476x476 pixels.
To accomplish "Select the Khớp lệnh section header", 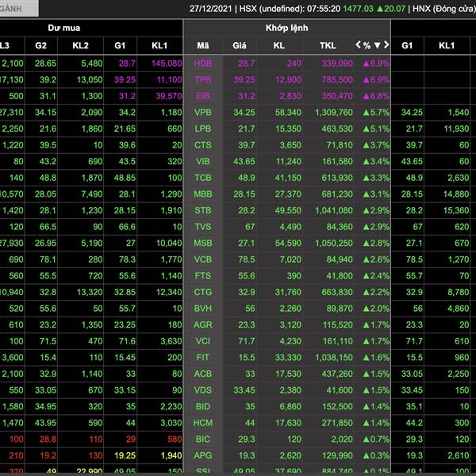I will [x=286, y=28].
